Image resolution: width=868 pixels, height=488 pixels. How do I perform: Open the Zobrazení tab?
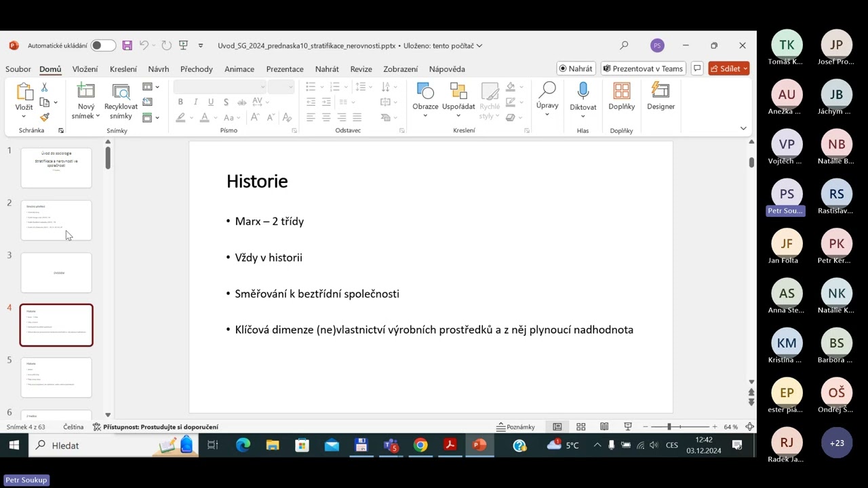click(x=401, y=69)
